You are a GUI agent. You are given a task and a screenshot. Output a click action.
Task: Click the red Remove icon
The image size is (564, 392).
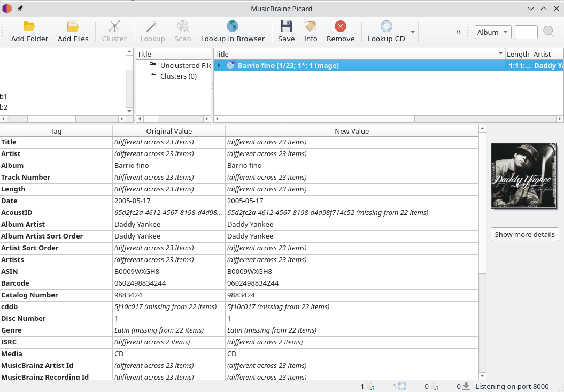coord(341,27)
